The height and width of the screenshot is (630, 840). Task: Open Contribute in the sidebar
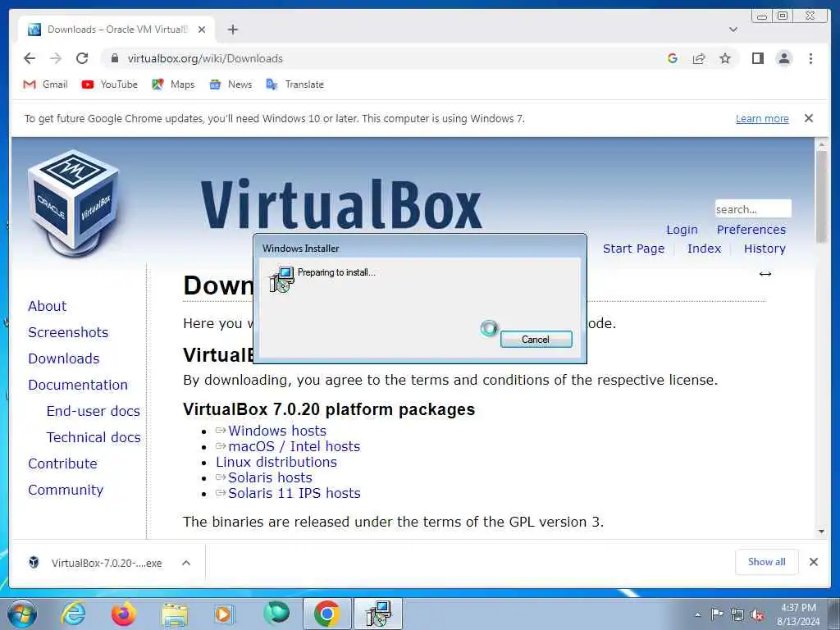pos(62,463)
